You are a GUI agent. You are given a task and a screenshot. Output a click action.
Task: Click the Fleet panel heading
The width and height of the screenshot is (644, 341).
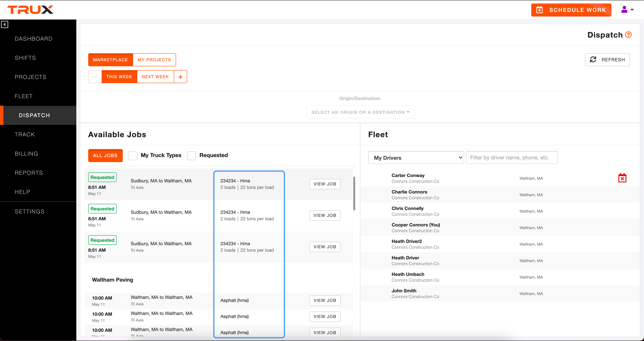pyautogui.click(x=378, y=134)
